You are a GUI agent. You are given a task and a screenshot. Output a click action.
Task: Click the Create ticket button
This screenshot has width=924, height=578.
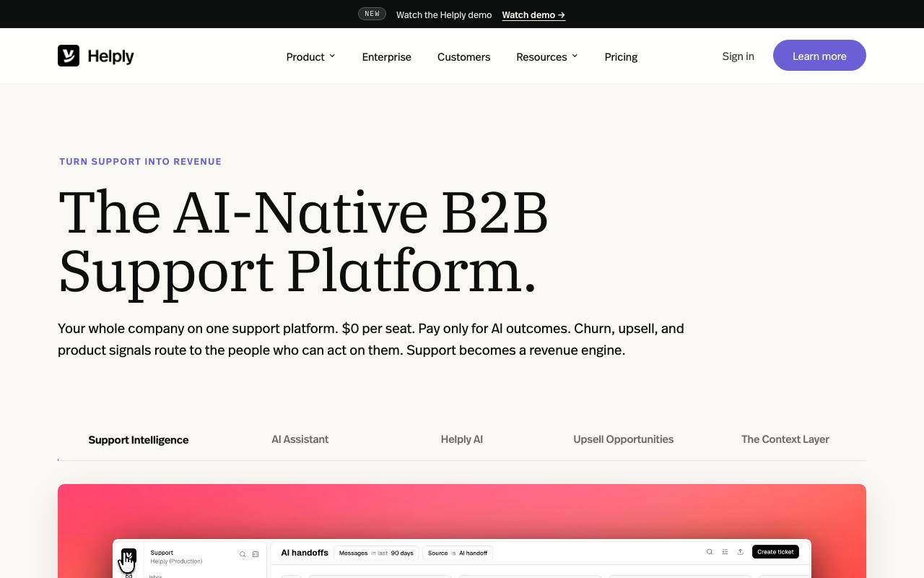click(x=775, y=552)
